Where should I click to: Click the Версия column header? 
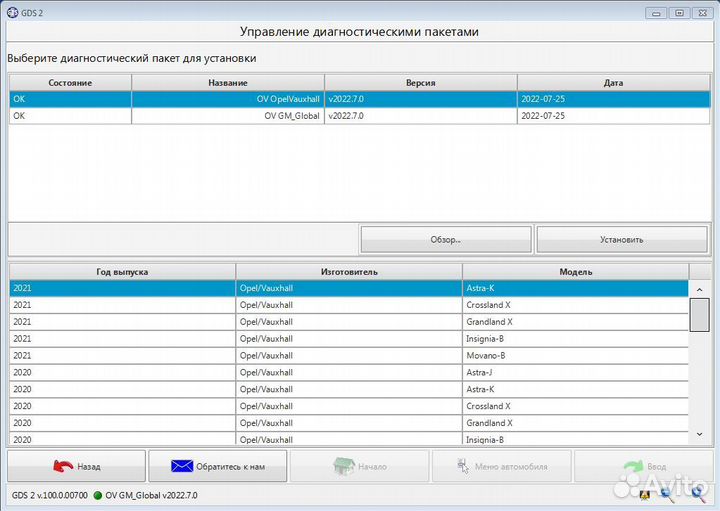pyautogui.click(x=420, y=82)
